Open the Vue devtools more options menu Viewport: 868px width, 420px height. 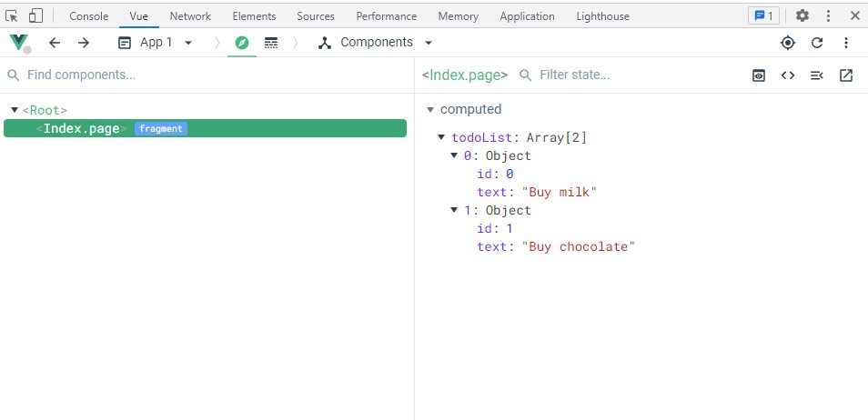tap(846, 43)
